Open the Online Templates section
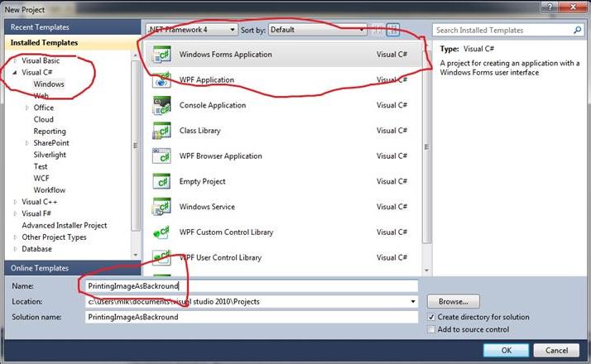591x364 pixels. pos(72,268)
